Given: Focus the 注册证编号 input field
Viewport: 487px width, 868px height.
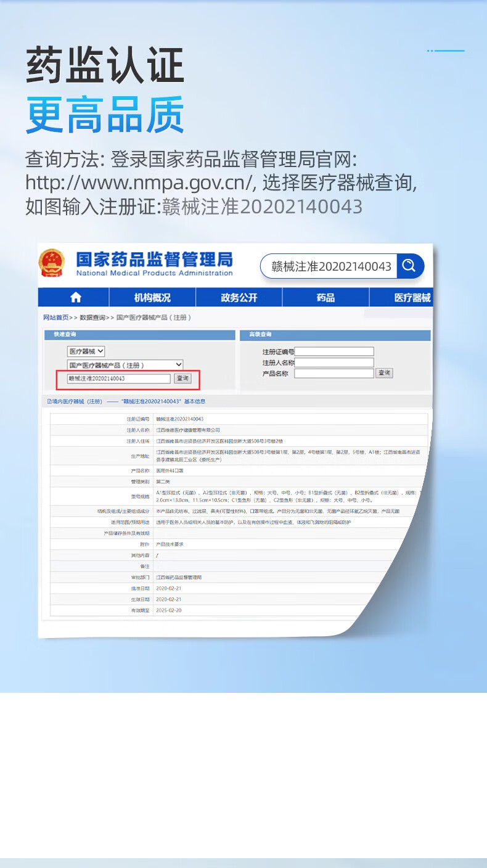Looking at the screenshot, I should click(334, 351).
